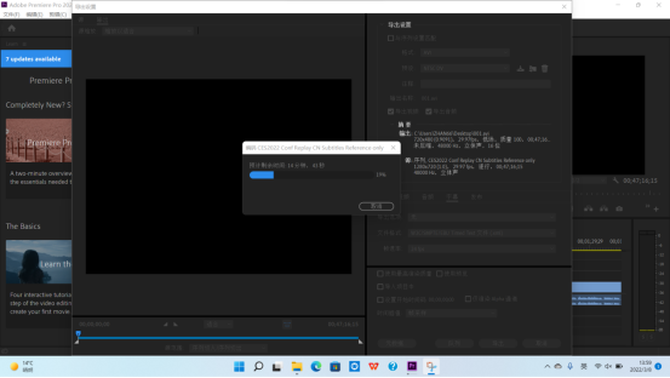This screenshot has width=670, height=378.
Task: Open the taskbar search icon
Action: [x=258, y=366]
